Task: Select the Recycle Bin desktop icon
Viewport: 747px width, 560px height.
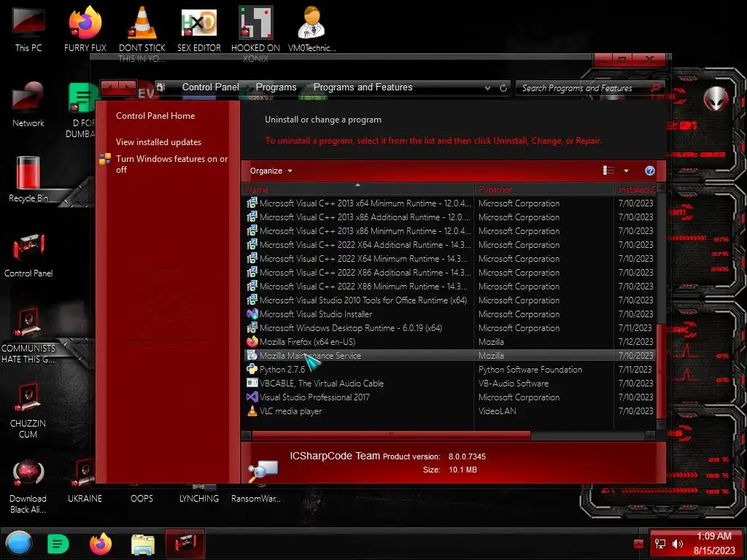Action: (28, 179)
